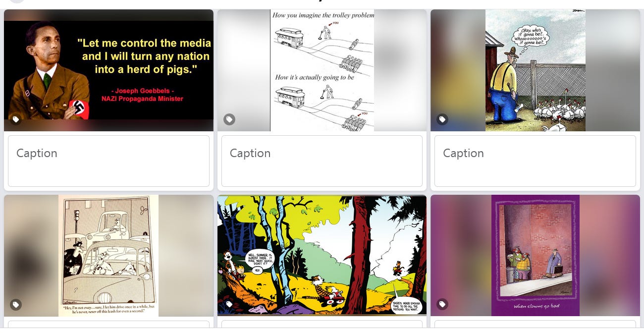
Task: Click the caption box edge below the clowns cartoon
Action: click(x=535, y=324)
